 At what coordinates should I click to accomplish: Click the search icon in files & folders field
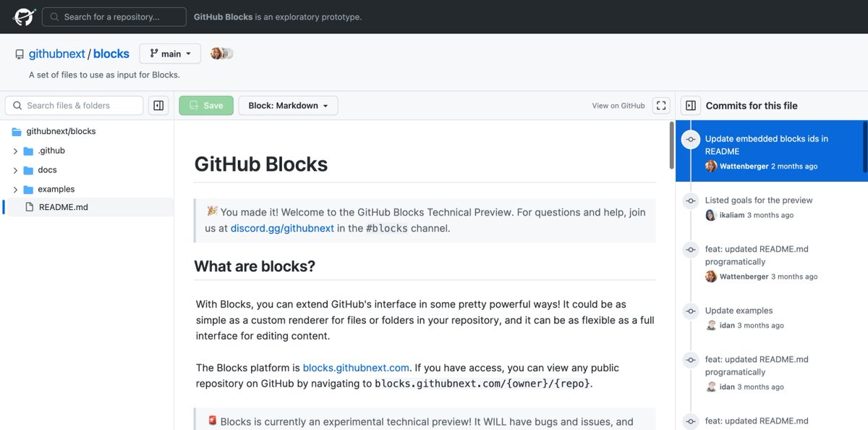coord(17,106)
